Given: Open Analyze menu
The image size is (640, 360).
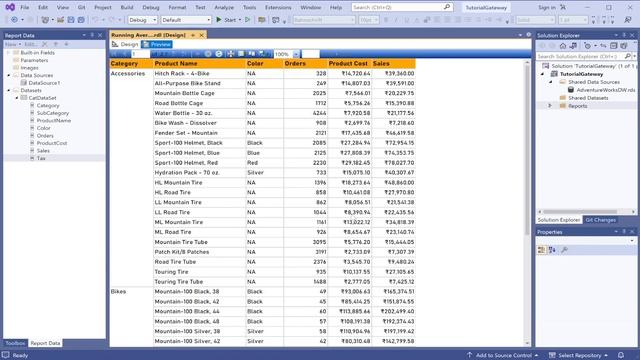Looking at the screenshot, I should (224, 7).
